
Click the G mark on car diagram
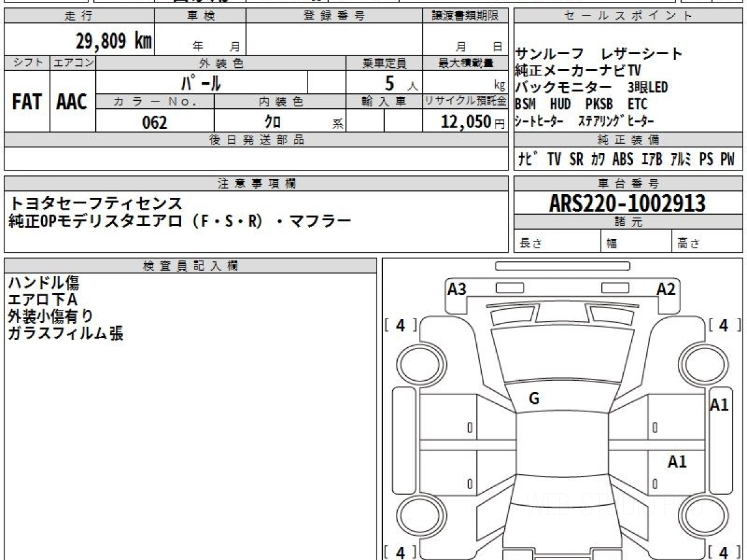pos(533,399)
